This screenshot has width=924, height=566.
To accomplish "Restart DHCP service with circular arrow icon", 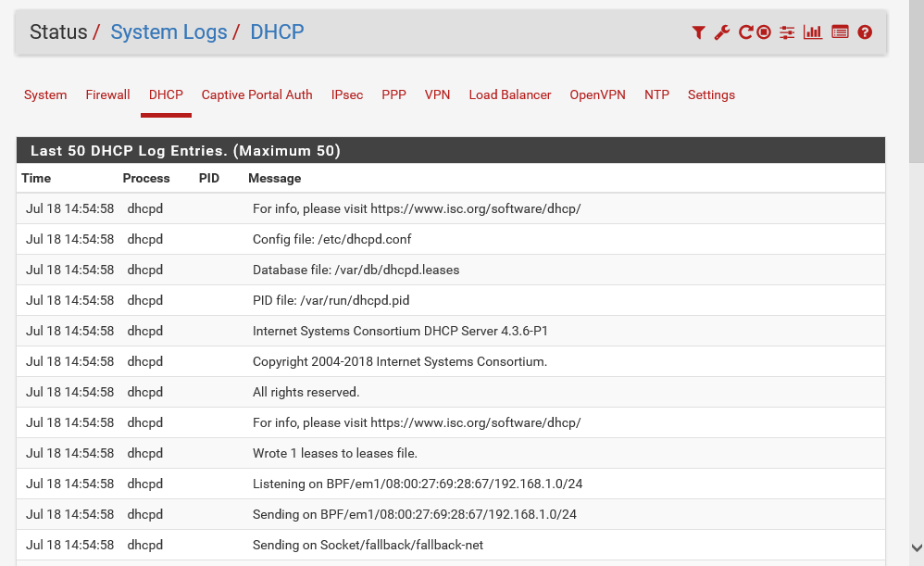I will pyautogui.click(x=744, y=32).
